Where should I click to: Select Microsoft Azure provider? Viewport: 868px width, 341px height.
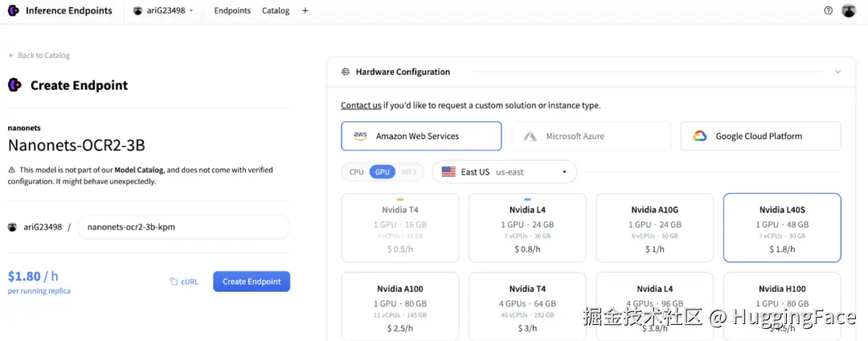[592, 136]
